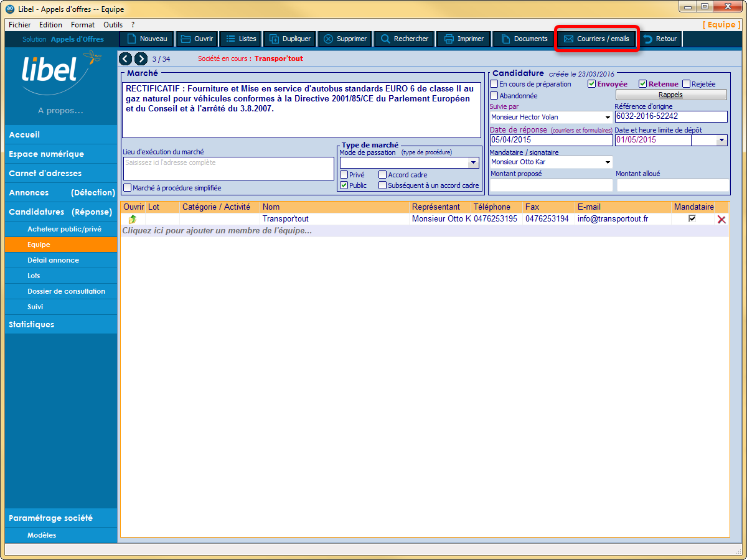The image size is (747, 560).
Task: Click the Montant proposé field
Action: (551, 185)
